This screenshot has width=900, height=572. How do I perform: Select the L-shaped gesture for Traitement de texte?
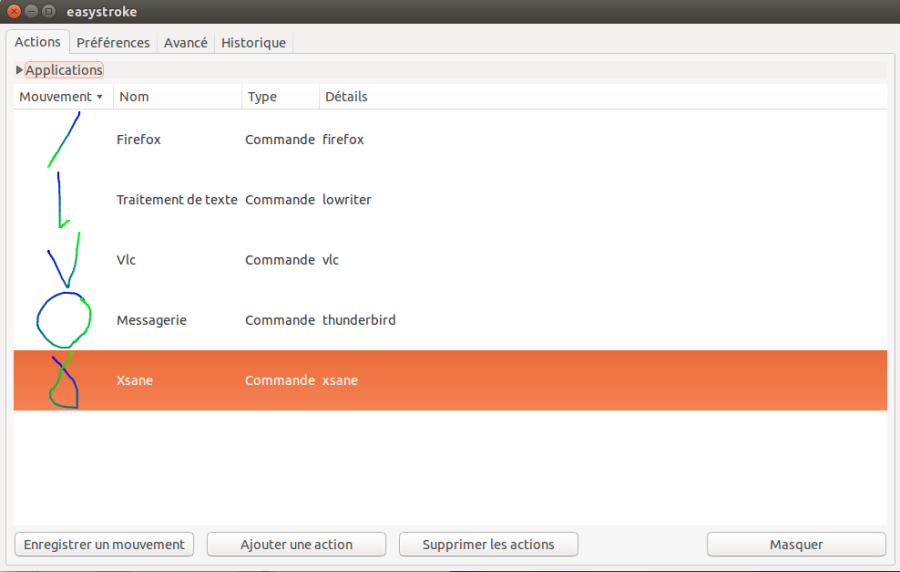point(63,200)
